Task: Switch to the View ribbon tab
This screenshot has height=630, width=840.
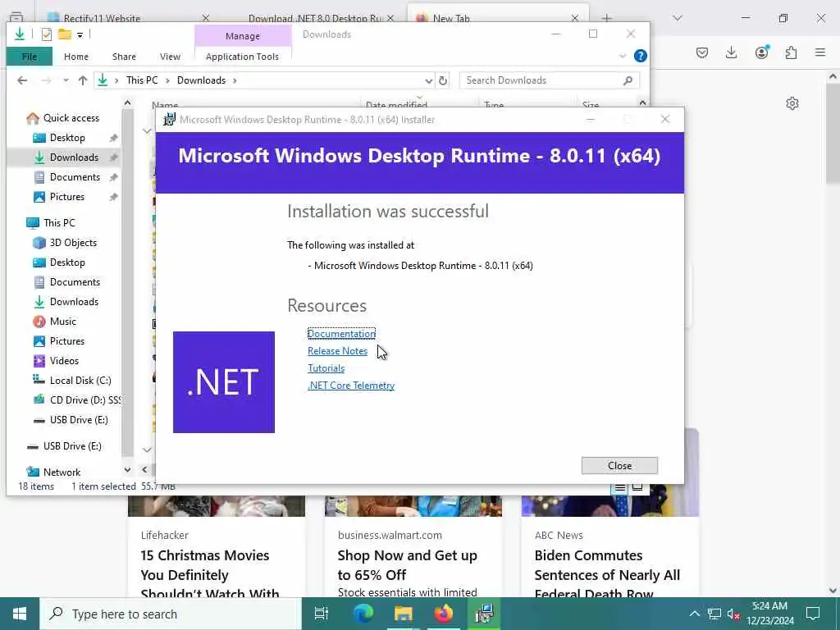Action: (x=170, y=57)
